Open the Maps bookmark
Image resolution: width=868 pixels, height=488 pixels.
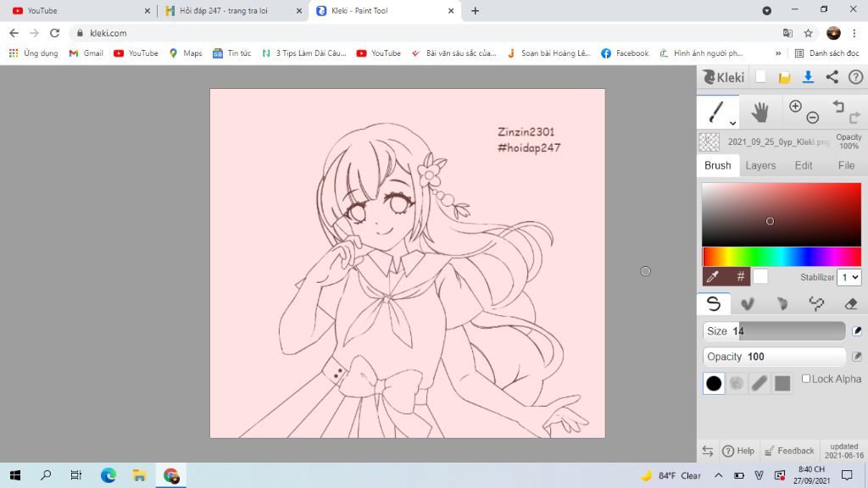point(186,53)
